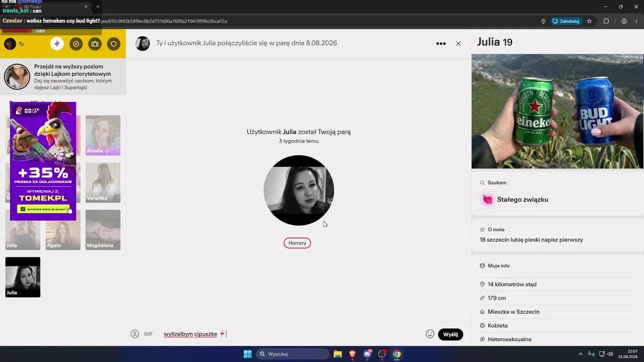
Task: Click the '179 cm' height entry
Action: [497, 298]
